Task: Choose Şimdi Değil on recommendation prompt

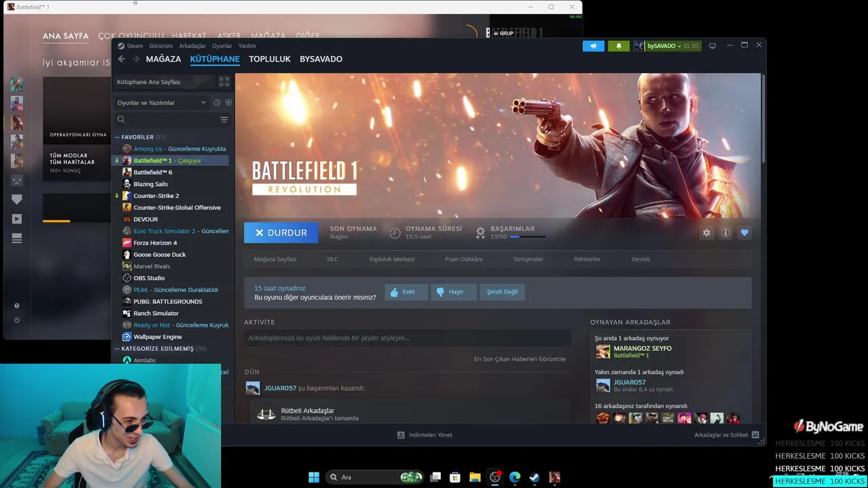Action: pos(502,291)
